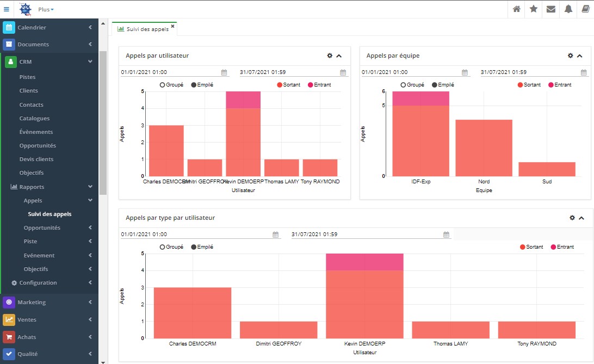Open notifications bell icon
Screen dimensions: 594x364
(568, 9)
